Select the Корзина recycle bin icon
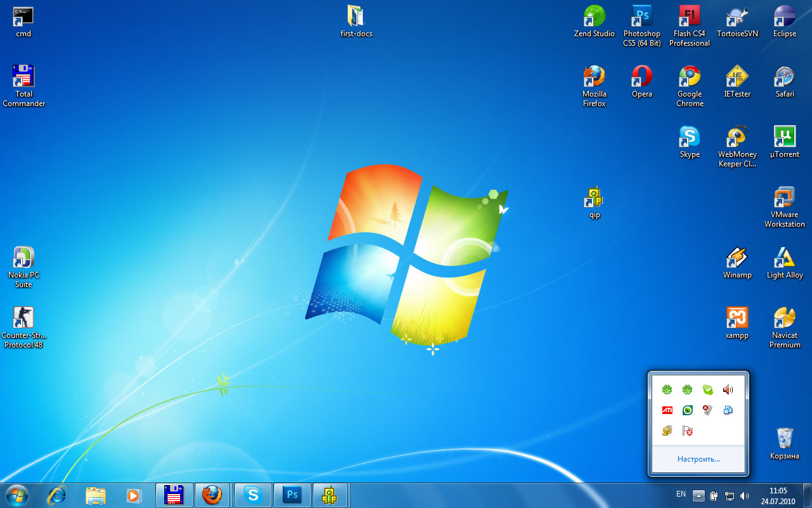The image size is (812, 508). [x=785, y=444]
